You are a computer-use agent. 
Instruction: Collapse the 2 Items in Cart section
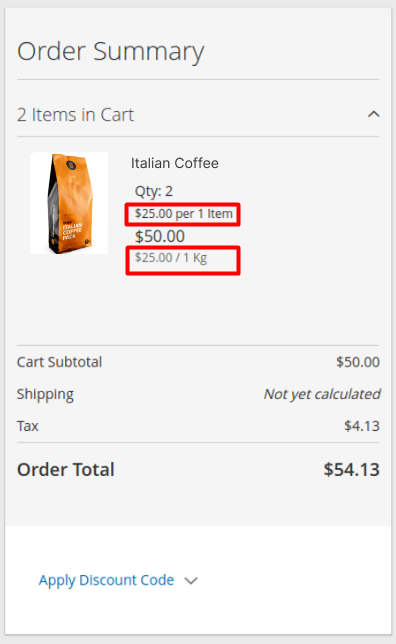click(198, 115)
